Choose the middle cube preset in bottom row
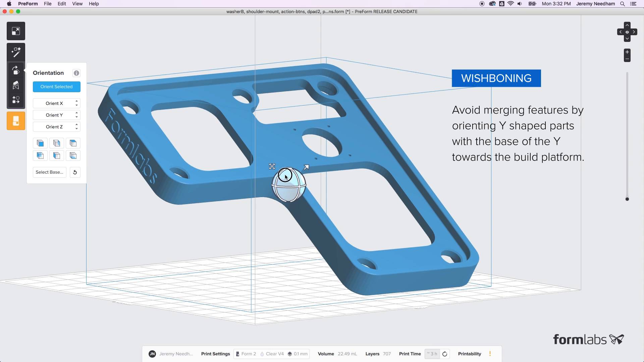This screenshot has height=362, width=644. 57,156
